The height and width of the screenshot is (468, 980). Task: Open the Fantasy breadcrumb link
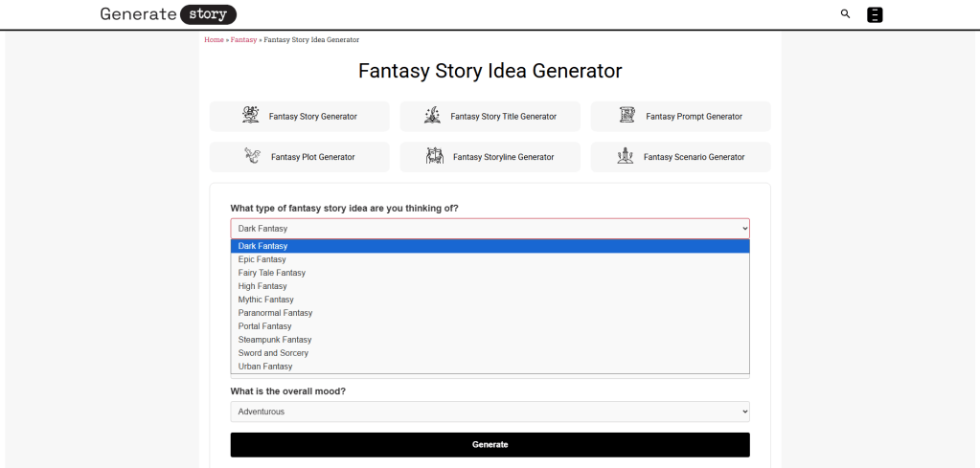[243, 40]
